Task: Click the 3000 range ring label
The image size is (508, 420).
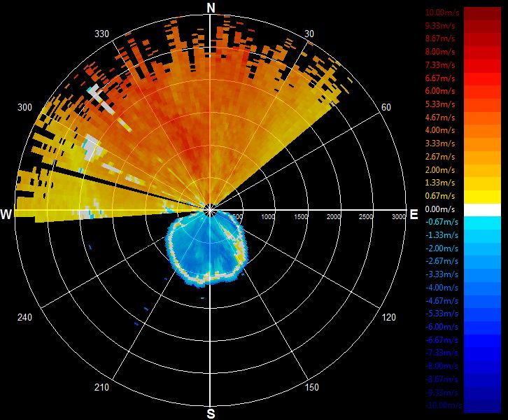Action: point(399,217)
